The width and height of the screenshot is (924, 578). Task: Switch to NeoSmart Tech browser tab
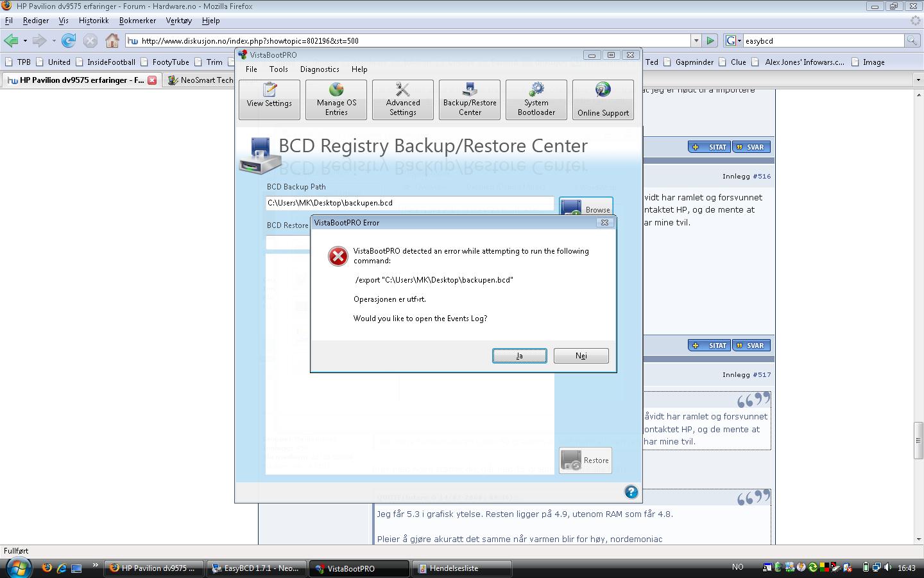pyautogui.click(x=200, y=80)
